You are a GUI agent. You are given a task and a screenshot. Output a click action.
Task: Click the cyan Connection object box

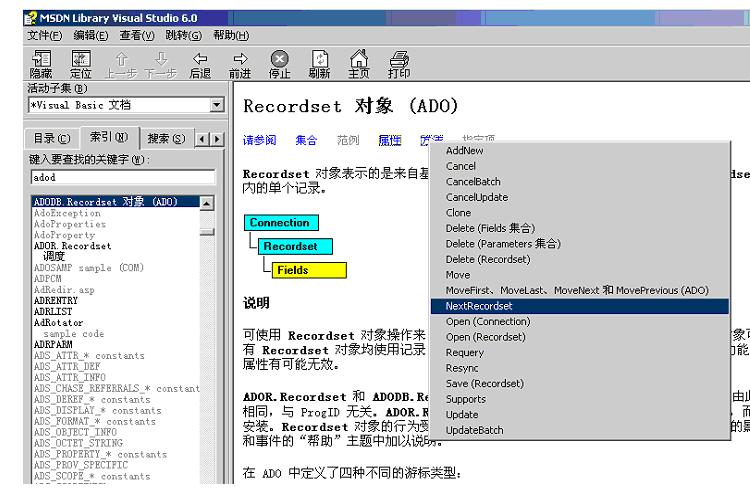281,223
